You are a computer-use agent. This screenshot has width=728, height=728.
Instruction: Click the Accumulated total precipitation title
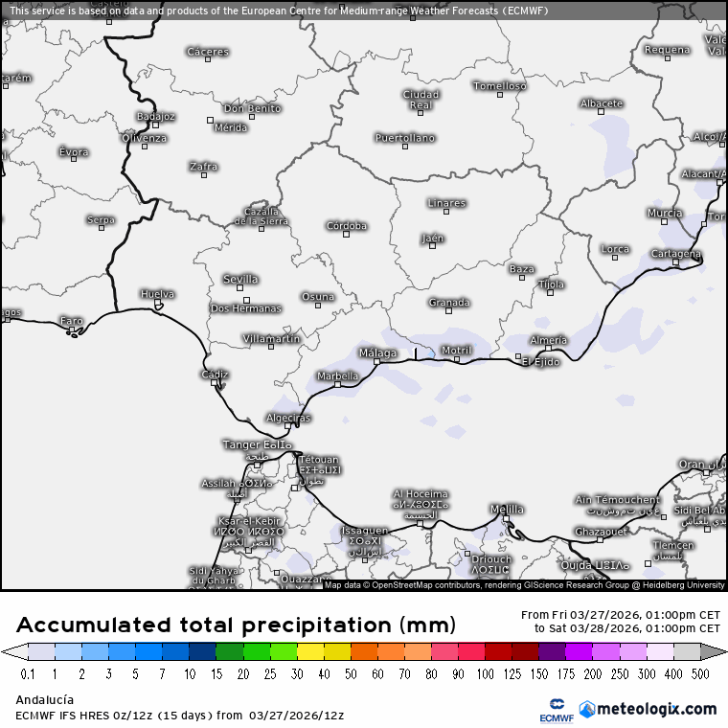[236, 626]
